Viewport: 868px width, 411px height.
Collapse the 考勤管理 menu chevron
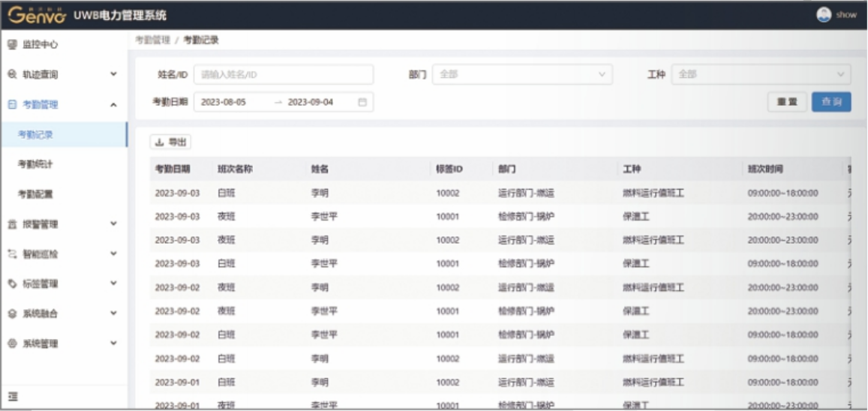[113, 104]
